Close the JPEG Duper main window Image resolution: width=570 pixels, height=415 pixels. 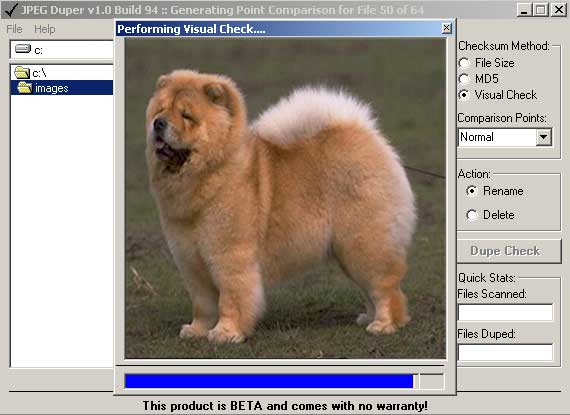558,10
